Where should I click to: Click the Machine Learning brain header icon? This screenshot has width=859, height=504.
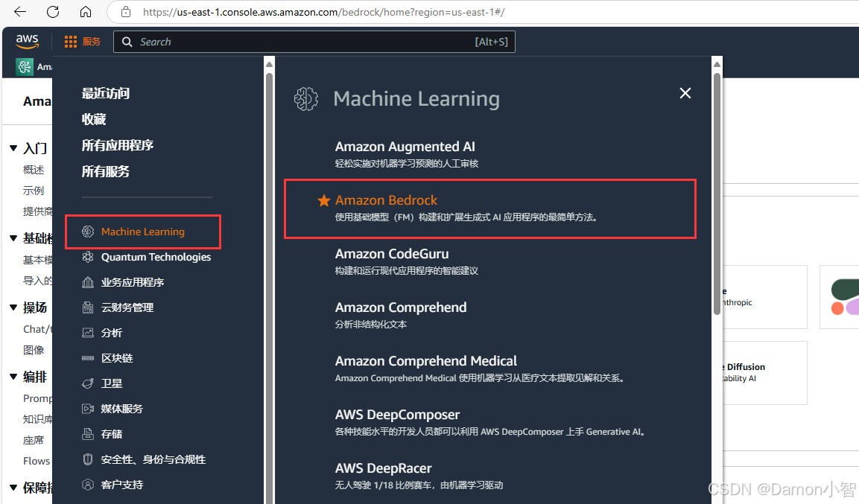(305, 99)
